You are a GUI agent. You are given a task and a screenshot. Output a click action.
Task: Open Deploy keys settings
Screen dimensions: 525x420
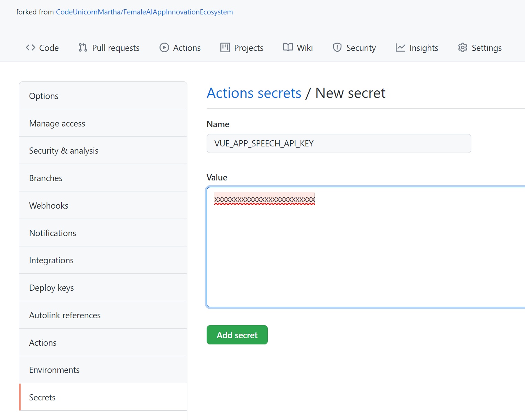coord(51,288)
